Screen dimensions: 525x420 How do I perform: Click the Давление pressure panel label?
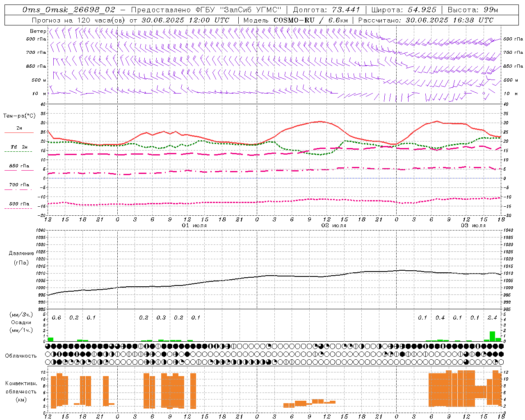pyautogui.click(x=21, y=253)
